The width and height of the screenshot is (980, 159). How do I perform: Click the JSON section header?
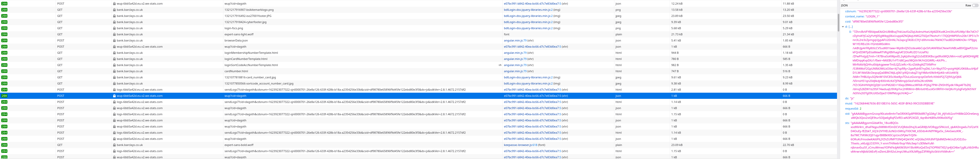coord(844,5)
